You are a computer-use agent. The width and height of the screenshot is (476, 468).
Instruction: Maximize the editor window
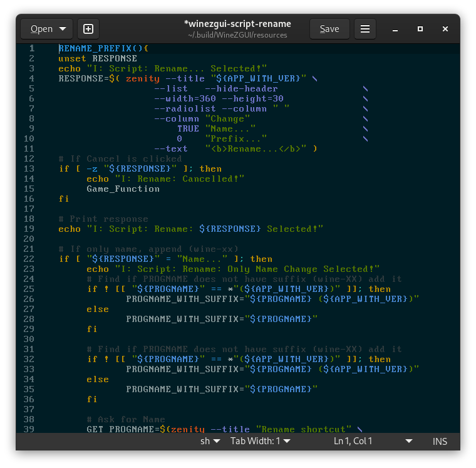coord(420,29)
